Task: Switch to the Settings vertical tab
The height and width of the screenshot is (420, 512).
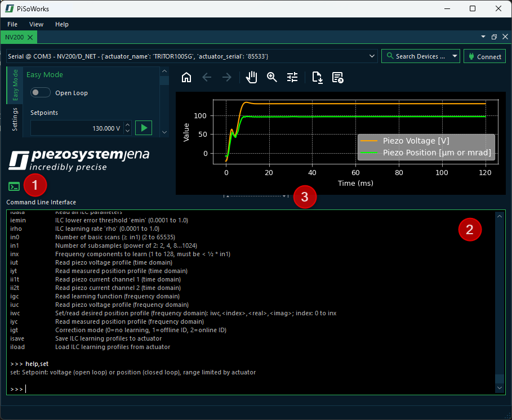Action: point(15,119)
